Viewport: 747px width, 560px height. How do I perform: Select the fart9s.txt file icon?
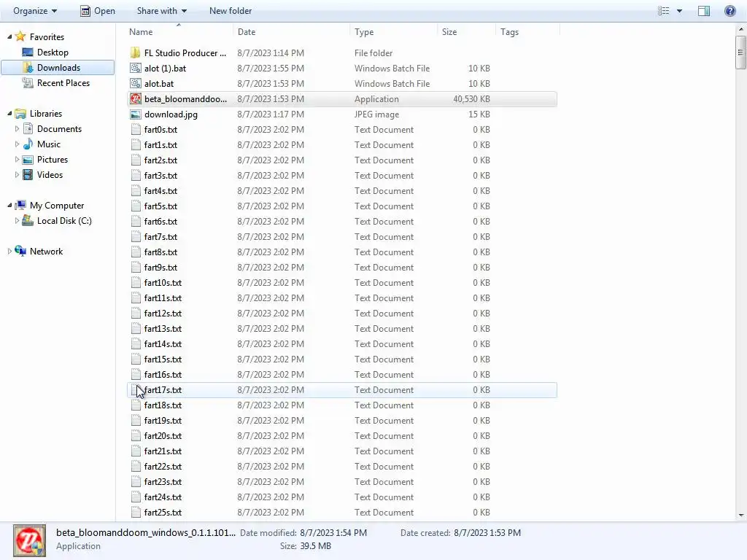[135, 267]
